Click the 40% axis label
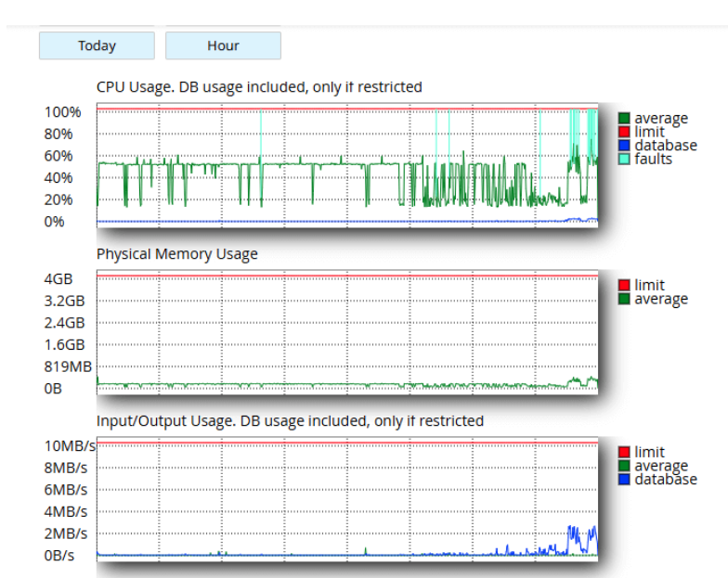 (x=58, y=178)
